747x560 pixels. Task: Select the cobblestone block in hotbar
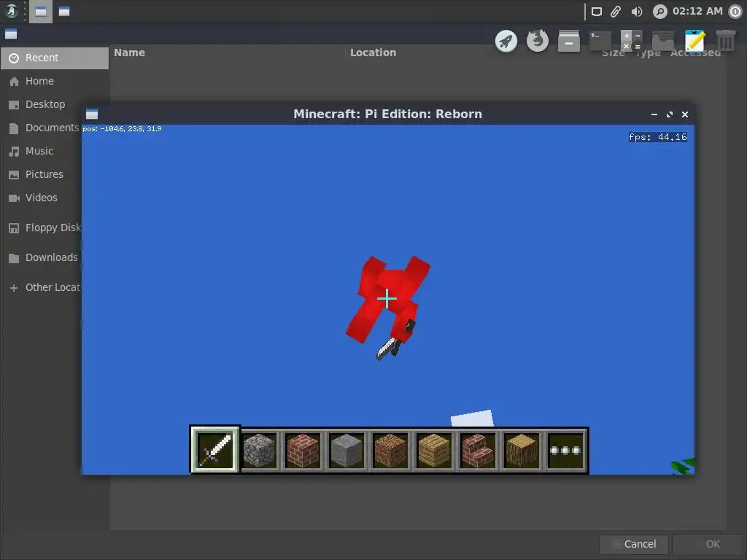259,450
